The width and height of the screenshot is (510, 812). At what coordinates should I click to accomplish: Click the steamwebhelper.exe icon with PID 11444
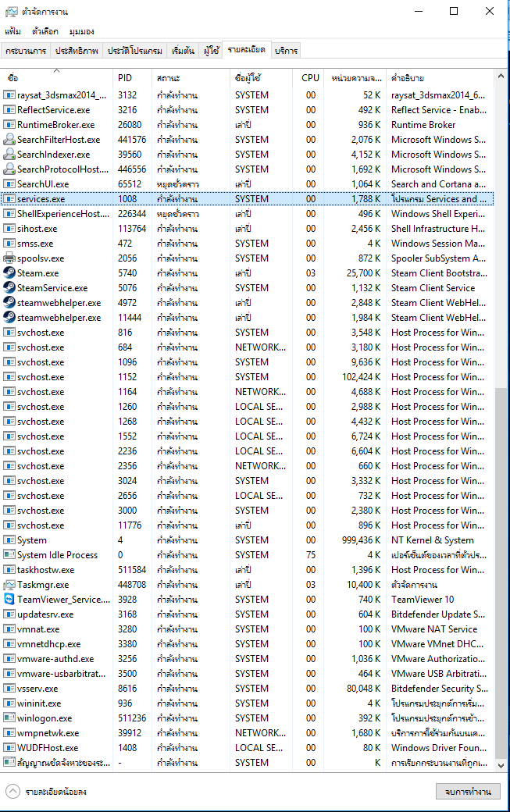pos(9,318)
